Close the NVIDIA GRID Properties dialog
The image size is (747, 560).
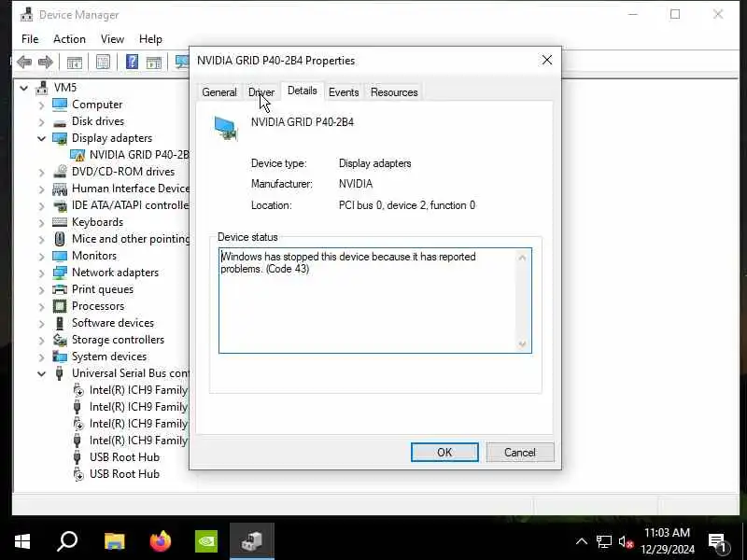(547, 60)
